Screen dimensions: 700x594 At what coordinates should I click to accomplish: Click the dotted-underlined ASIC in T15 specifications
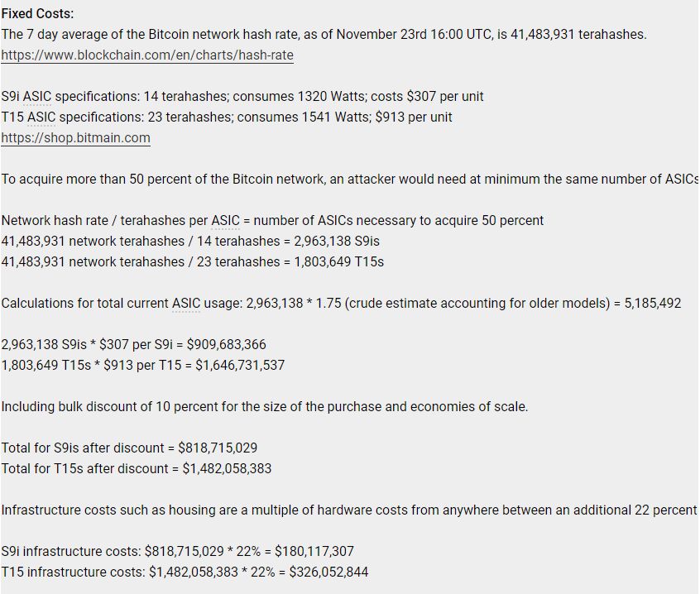(x=41, y=117)
